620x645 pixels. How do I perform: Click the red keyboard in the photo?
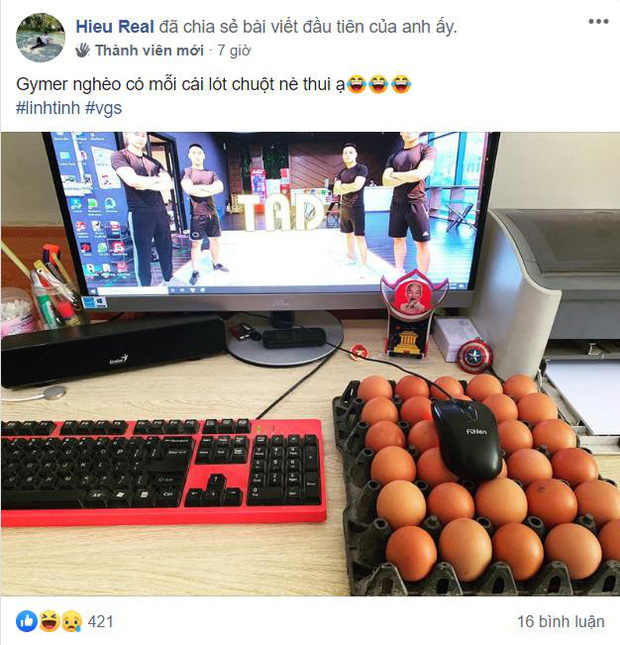pyautogui.click(x=163, y=472)
